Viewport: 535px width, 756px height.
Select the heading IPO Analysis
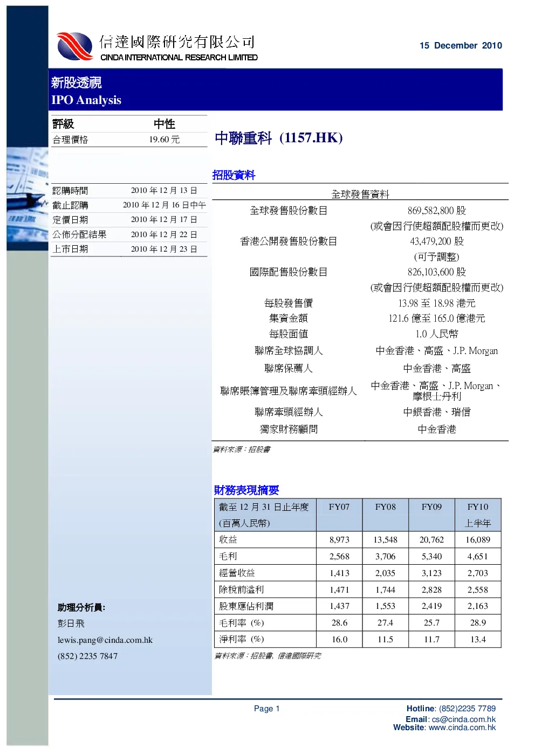(86, 100)
